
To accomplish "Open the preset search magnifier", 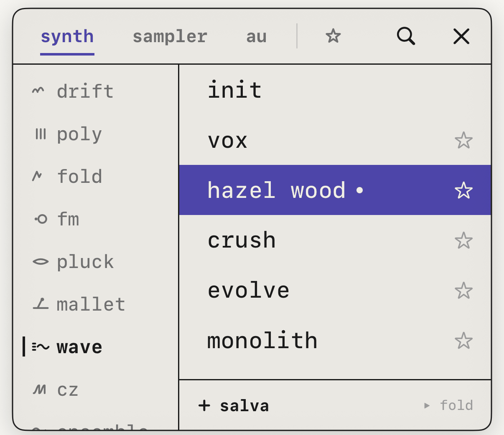I will (x=406, y=36).
